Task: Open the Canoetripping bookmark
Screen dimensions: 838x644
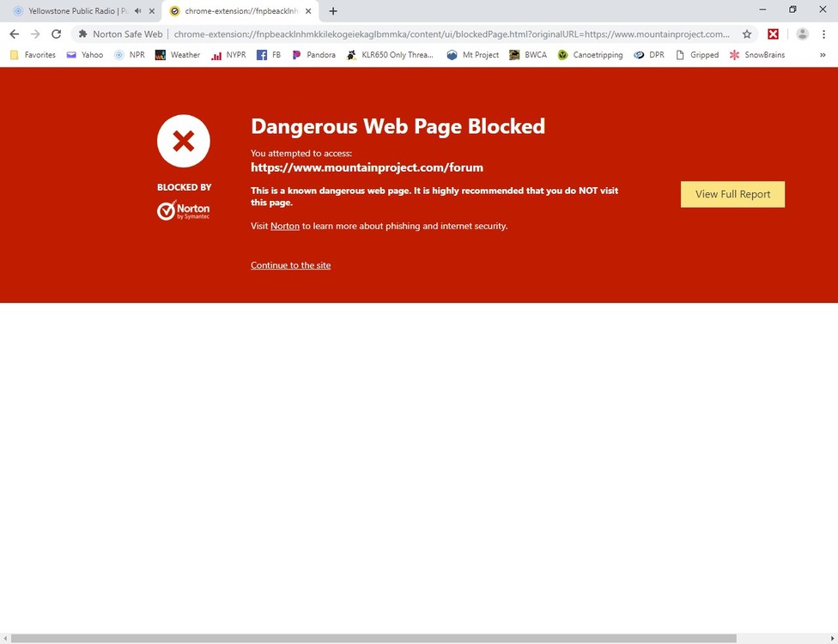Action: (590, 54)
